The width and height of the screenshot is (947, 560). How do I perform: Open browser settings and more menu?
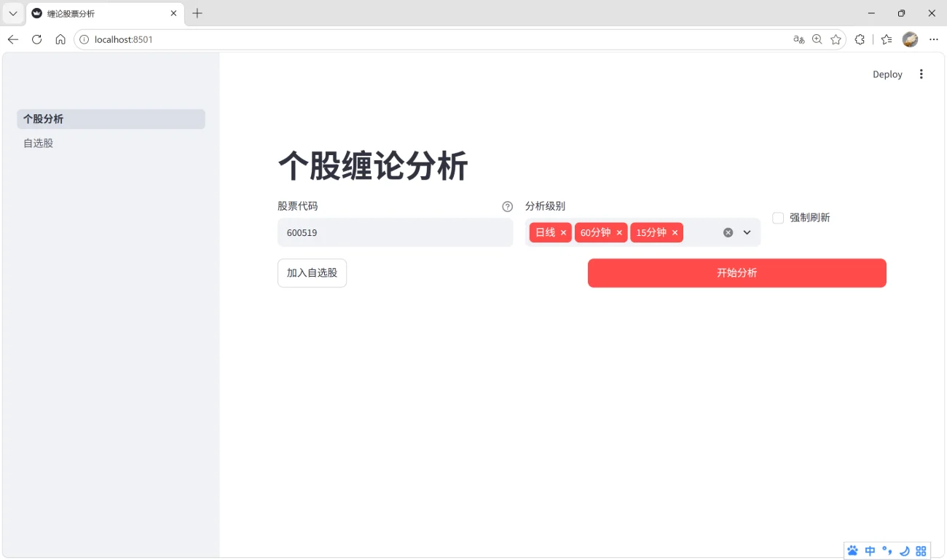pos(934,39)
